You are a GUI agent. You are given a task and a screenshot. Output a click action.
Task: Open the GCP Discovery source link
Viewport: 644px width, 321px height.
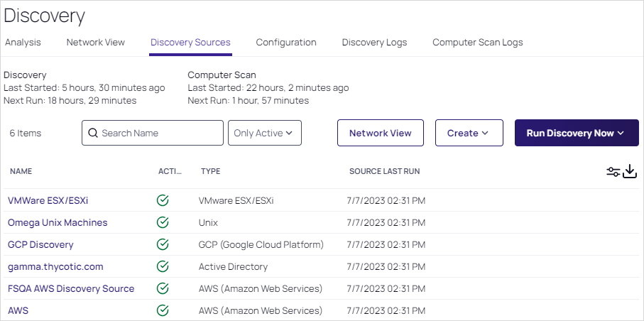point(40,244)
